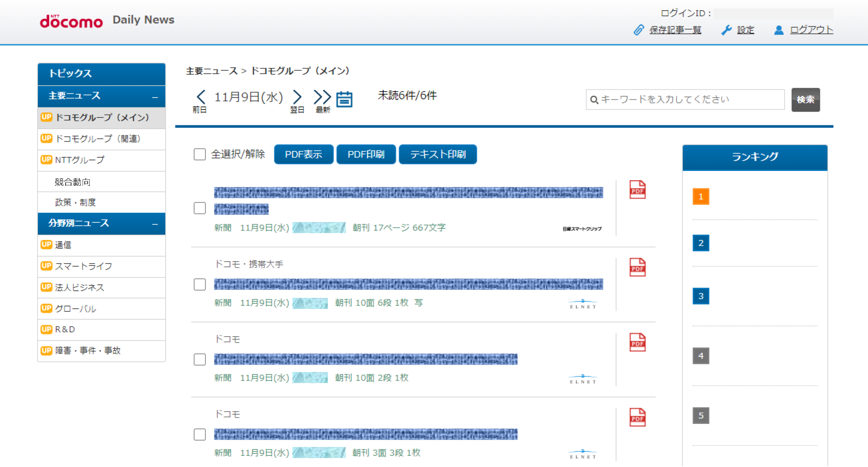
Task: Check the ドコモ・携帯大手 article checkbox
Action: pyautogui.click(x=200, y=284)
